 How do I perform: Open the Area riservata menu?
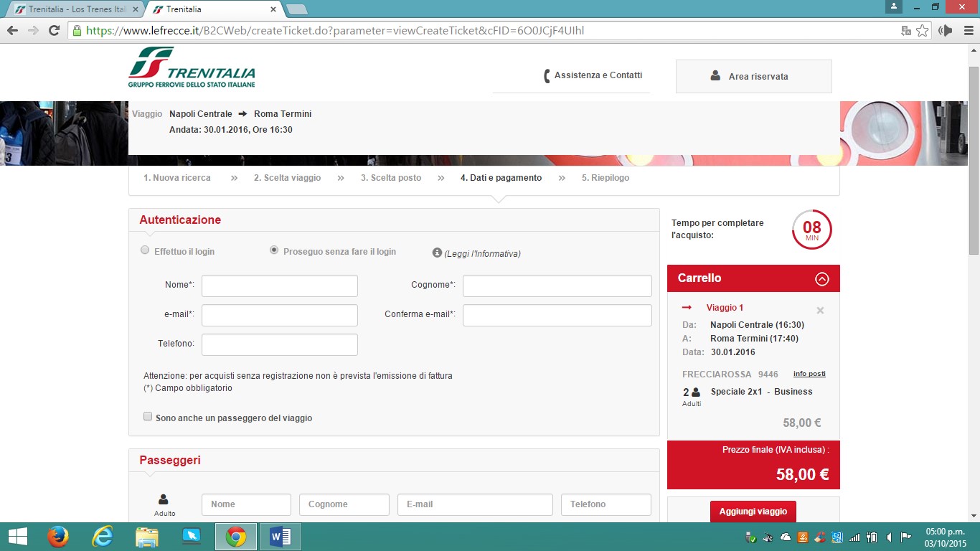(x=753, y=76)
